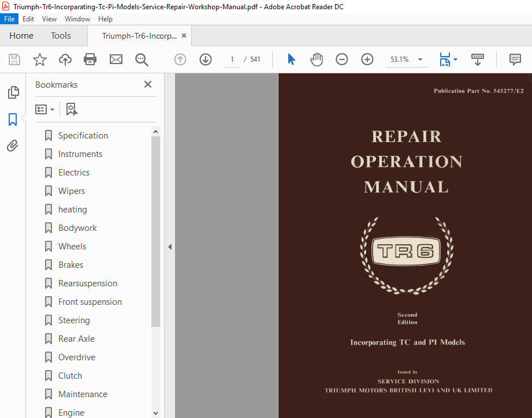532x418 pixels.
Task: Collapse the navigation pane arrow
Action: pyautogui.click(x=170, y=247)
